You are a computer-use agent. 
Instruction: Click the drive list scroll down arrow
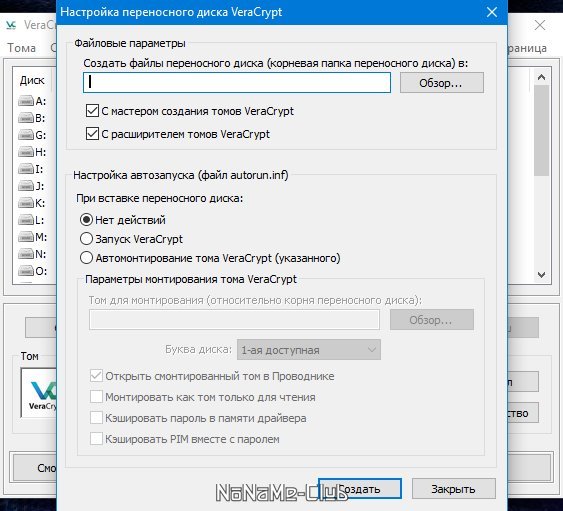(x=541, y=275)
